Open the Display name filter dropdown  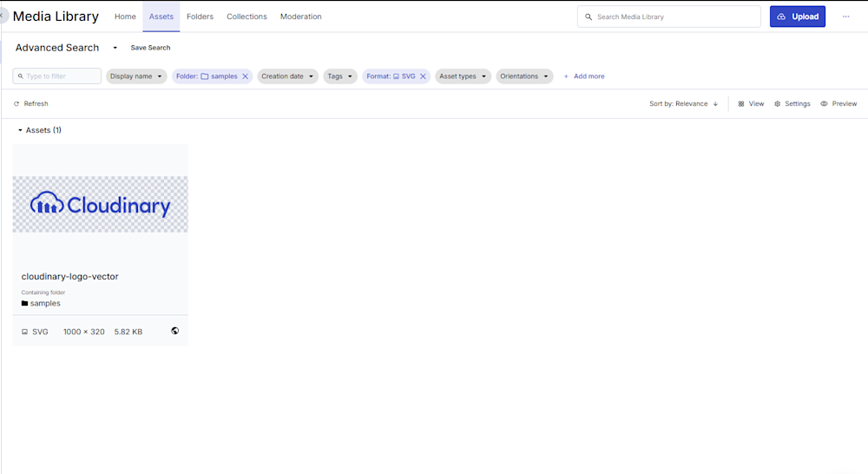point(136,76)
